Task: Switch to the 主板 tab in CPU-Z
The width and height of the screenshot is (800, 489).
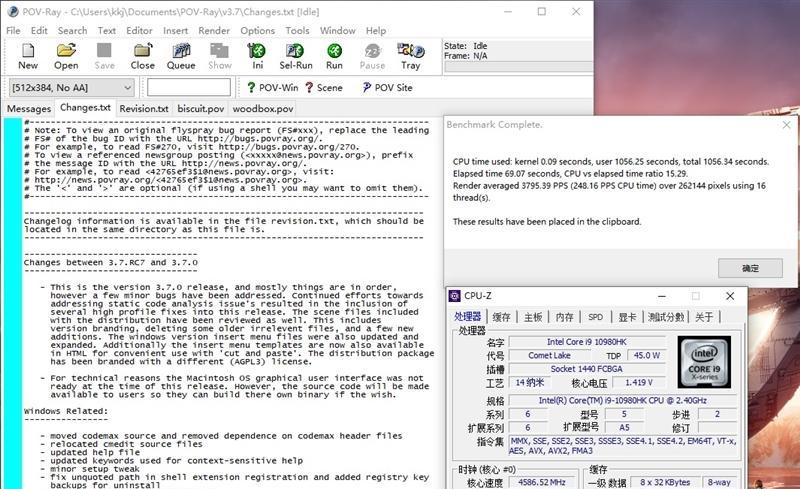Action: (533, 317)
